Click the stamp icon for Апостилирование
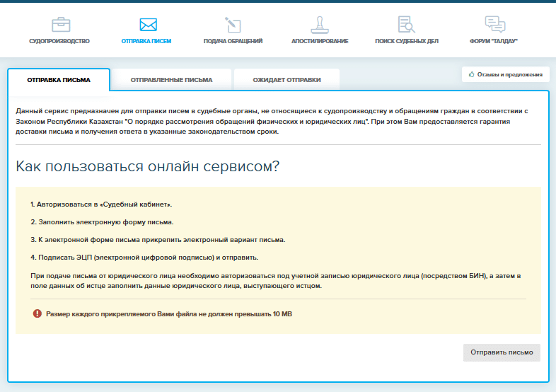The image size is (556, 392). click(320, 25)
